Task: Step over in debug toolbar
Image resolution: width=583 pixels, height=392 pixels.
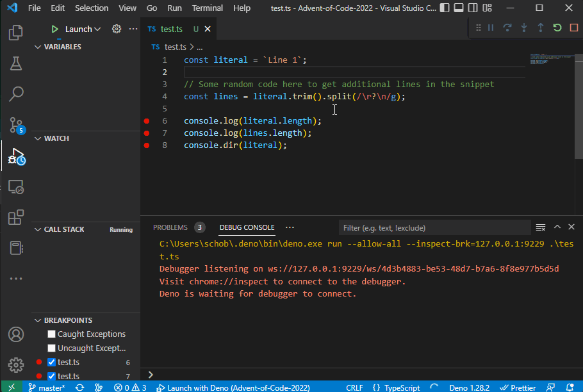Action: [x=507, y=28]
